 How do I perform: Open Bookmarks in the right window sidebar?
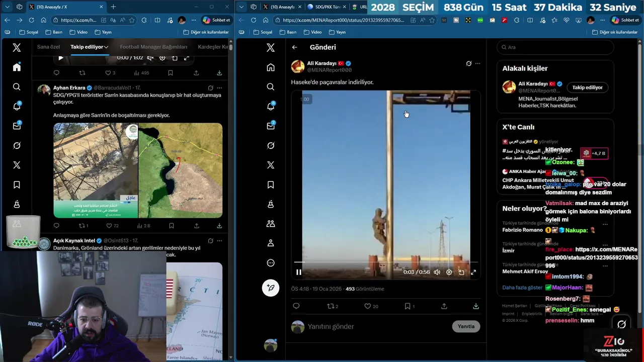tap(271, 185)
